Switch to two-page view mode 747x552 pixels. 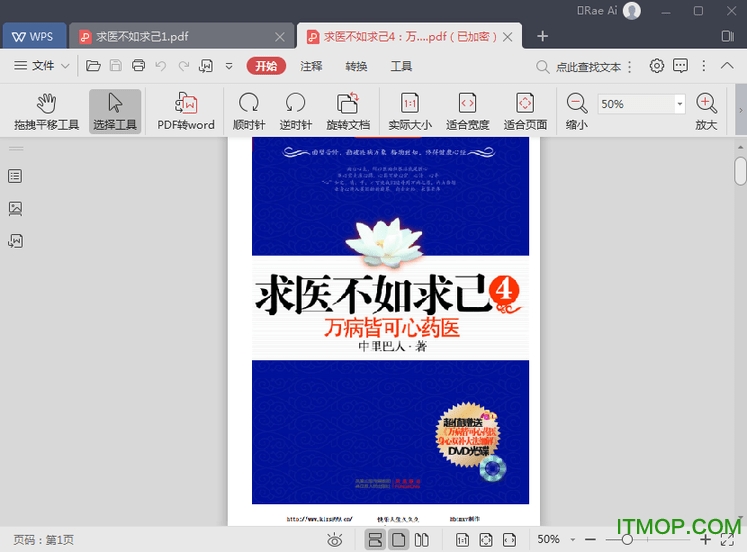[x=422, y=540]
